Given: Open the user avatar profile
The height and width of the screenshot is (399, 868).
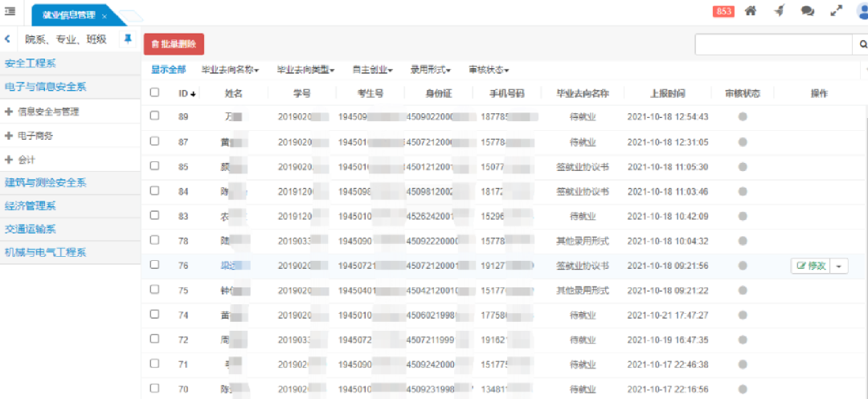Looking at the screenshot, I should coord(862,11).
